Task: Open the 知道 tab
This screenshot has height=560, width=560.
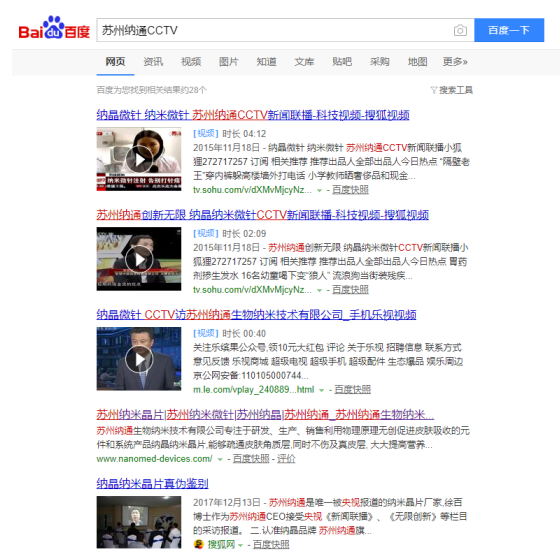Action: (x=266, y=62)
